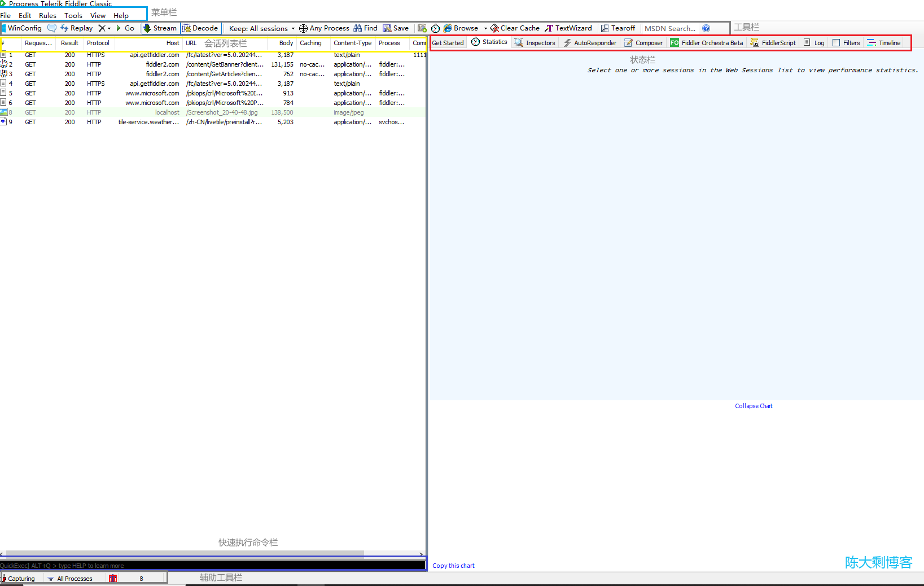This screenshot has width=924, height=586.
Task: Click the Remove sessions X icon
Action: coord(102,28)
